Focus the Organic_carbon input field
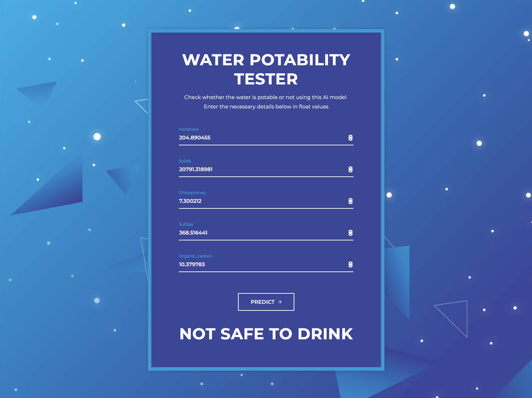This screenshot has height=398, width=532. (240, 264)
